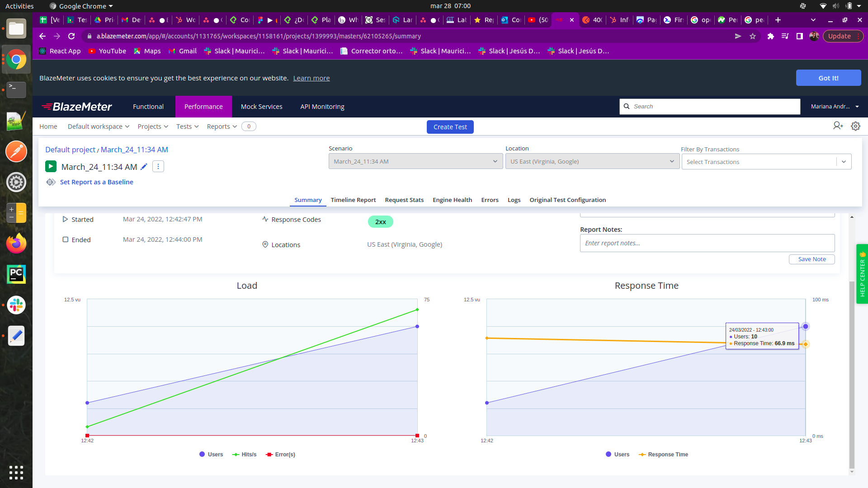This screenshot has width=868, height=488.
Task: Open the Location dropdown
Action: [592, 161]
